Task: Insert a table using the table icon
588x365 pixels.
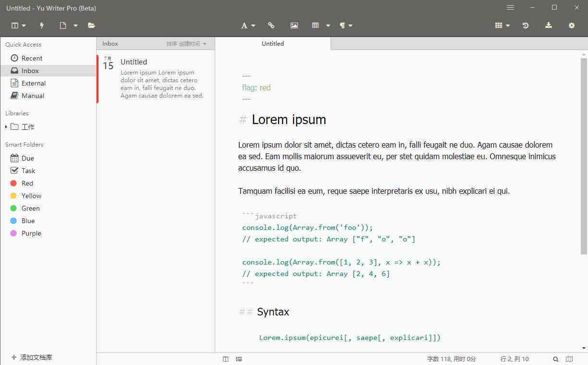Action: 316,25
